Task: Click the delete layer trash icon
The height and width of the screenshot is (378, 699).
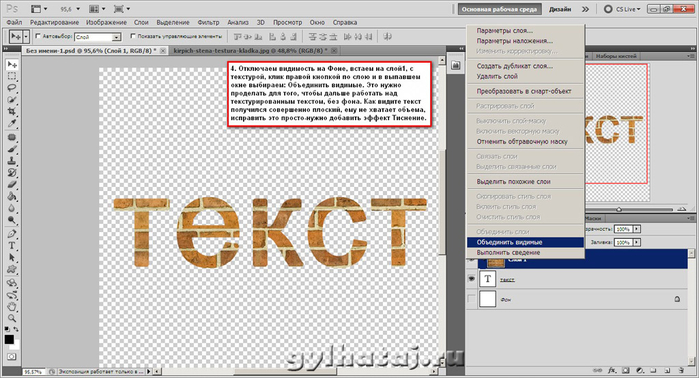Action: (681, 370)
